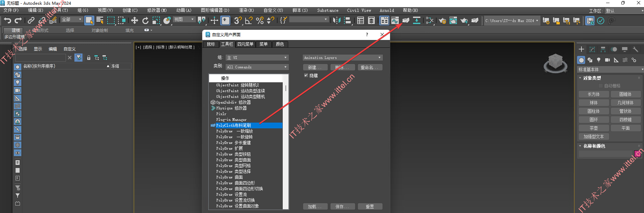The image size is (644, 213).
Task: Click the pink object color swatch
Action: coord(638,154)
